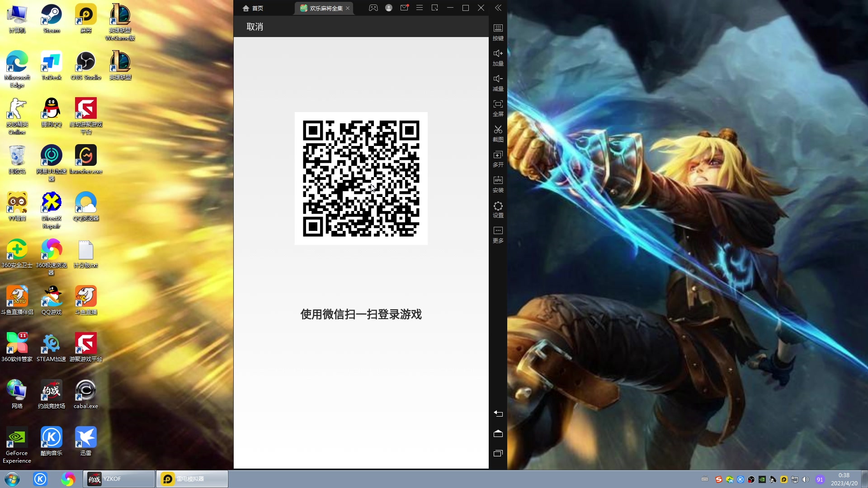Click the Android back button in sidebar
The height and width of the screenshot is (488, 868).
point(498,413)
